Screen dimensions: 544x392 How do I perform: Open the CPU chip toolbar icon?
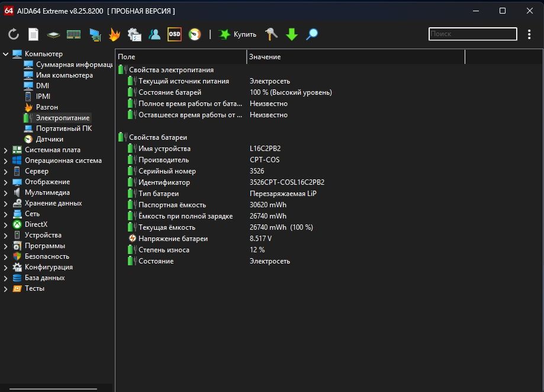click(x=53, y=34)
